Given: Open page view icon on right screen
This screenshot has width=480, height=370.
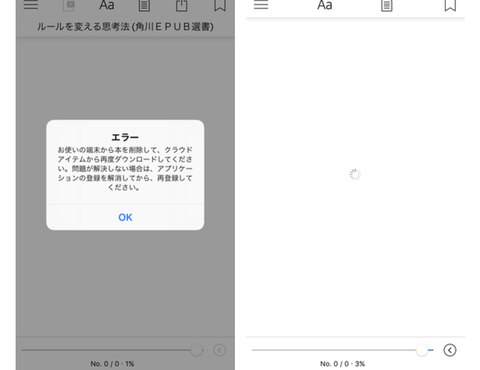Looking at the screenshot, I should pyautogui.click(x=387, y=5).
